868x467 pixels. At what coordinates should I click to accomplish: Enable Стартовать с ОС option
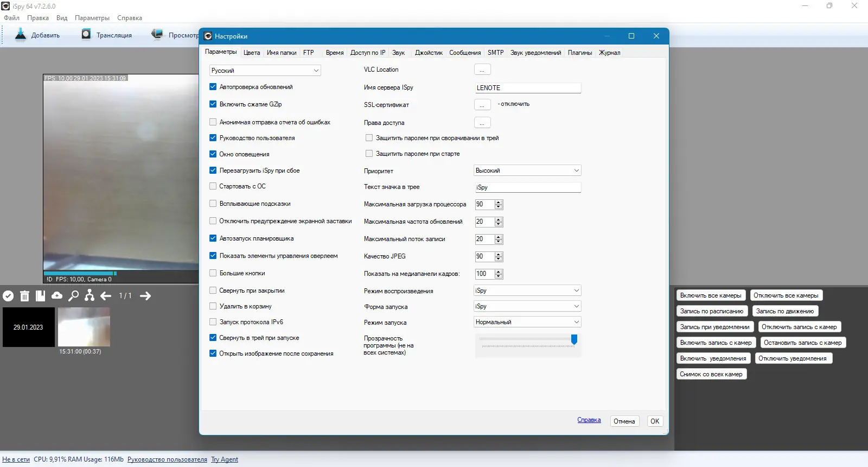[213, 186]
